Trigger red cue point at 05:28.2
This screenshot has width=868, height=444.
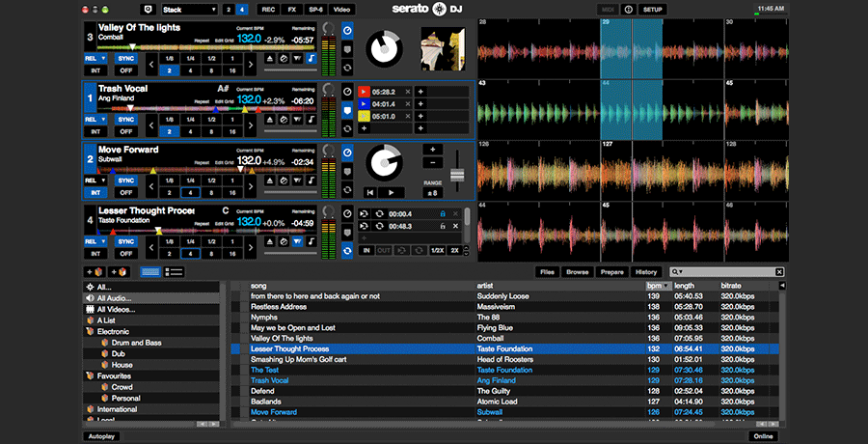point(364,92)
